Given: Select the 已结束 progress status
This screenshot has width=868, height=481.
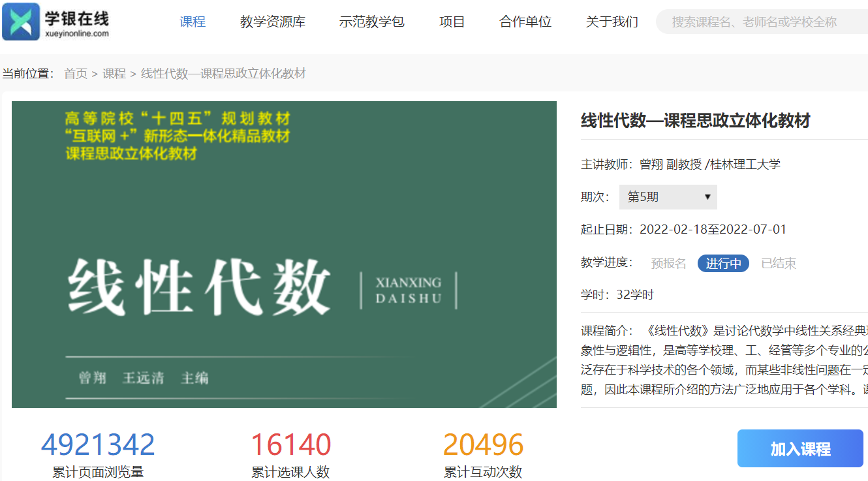Looking at the screenshot, I should coord(779,264).
